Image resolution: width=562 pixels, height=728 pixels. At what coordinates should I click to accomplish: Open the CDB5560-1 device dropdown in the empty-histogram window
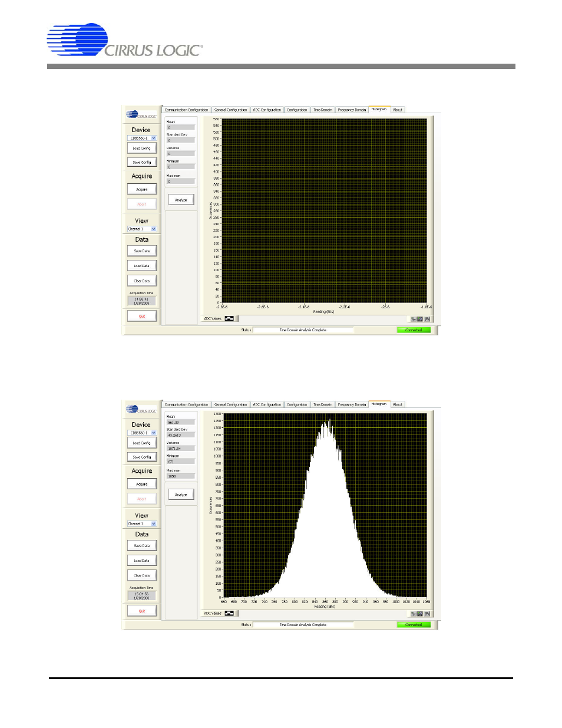click(x=154, y=138)
